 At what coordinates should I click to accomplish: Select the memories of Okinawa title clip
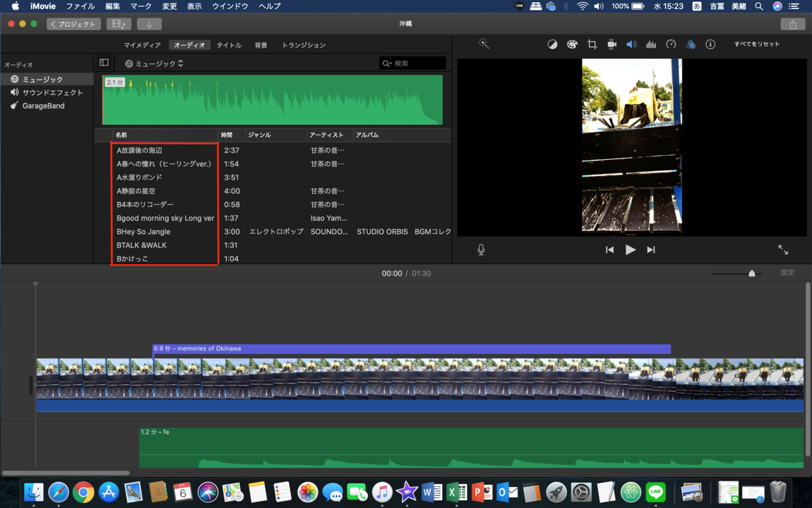(x=412, y=349)
